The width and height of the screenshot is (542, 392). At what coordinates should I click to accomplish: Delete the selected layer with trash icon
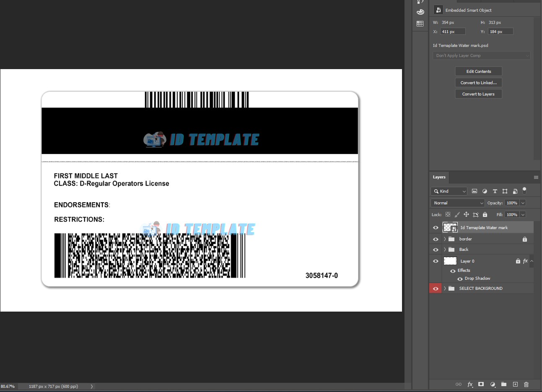pos(526,384)
